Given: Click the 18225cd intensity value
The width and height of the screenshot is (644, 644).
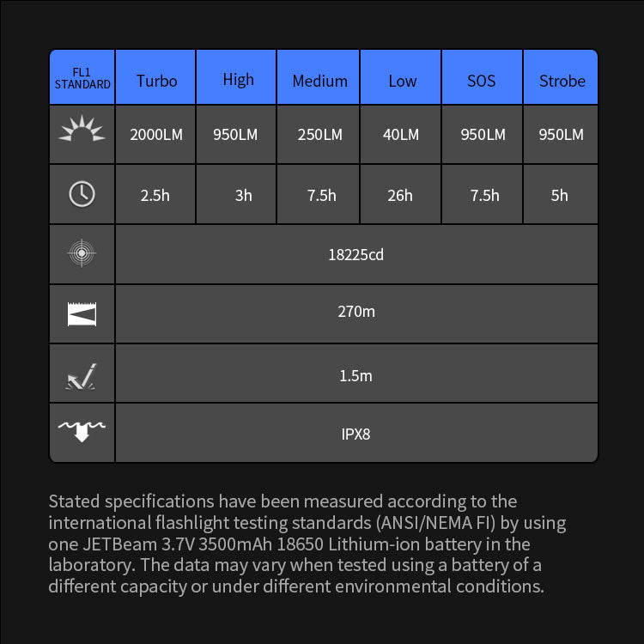Looking at the screenshot, I should [355, 255].
